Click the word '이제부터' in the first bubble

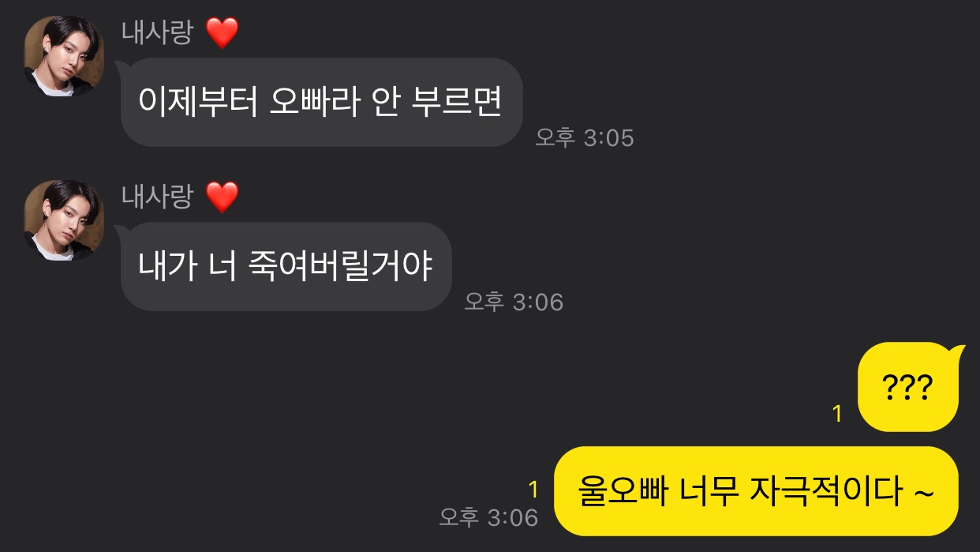coord(198,102)
